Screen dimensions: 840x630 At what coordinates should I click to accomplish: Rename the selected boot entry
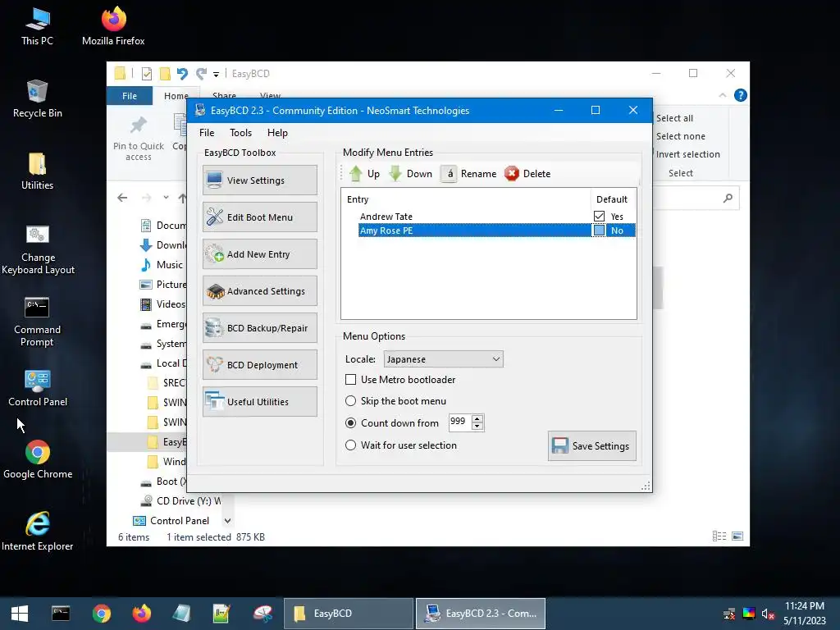click(x=468, y=174)
